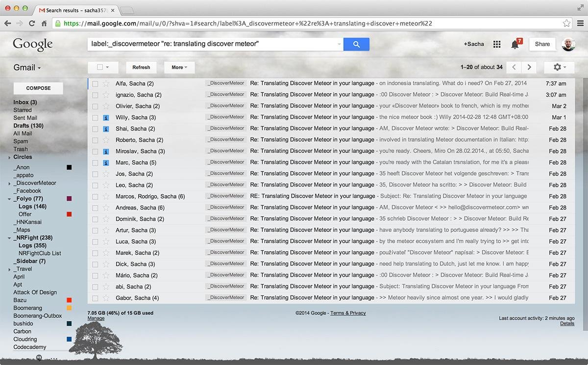Screen dimensions: 588x365
Task: Star the Olivier, Sacha conversation
Action: [106, 106]
